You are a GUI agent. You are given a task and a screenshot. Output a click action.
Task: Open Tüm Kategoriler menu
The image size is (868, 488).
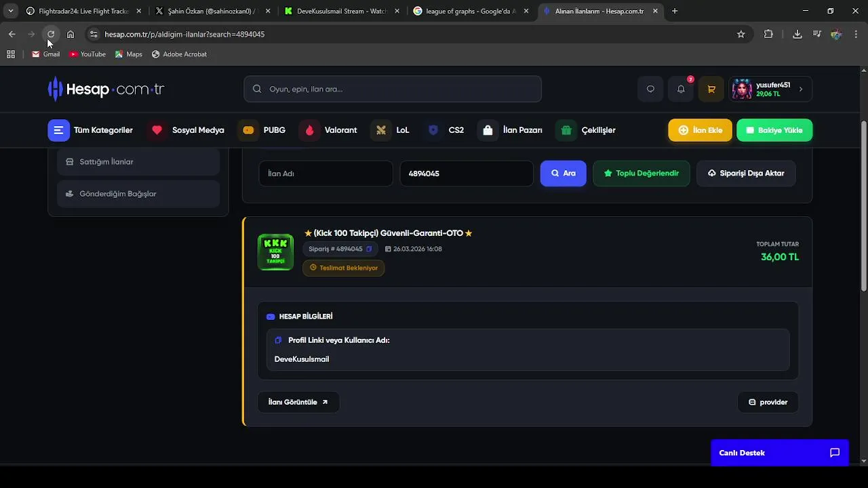[x=90, y=130]
